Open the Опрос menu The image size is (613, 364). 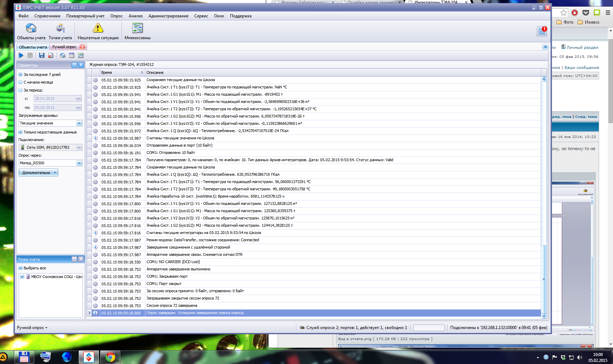(x=117, y=16)
